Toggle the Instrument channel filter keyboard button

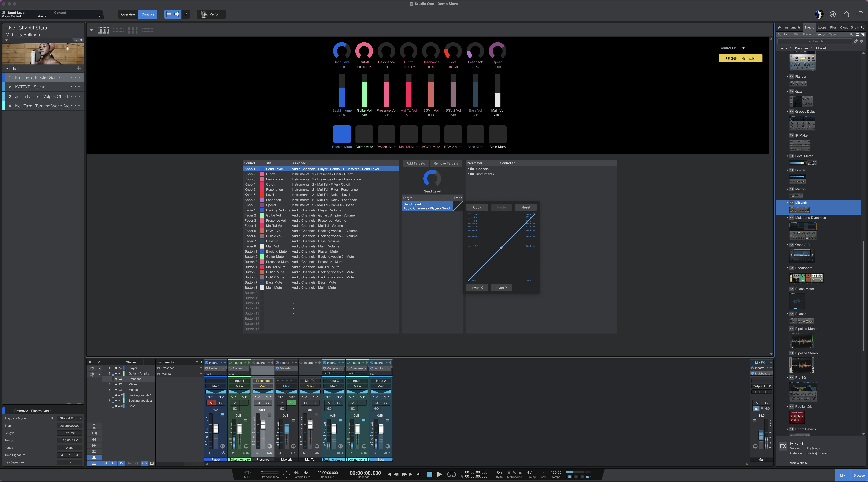pos(114,463)
